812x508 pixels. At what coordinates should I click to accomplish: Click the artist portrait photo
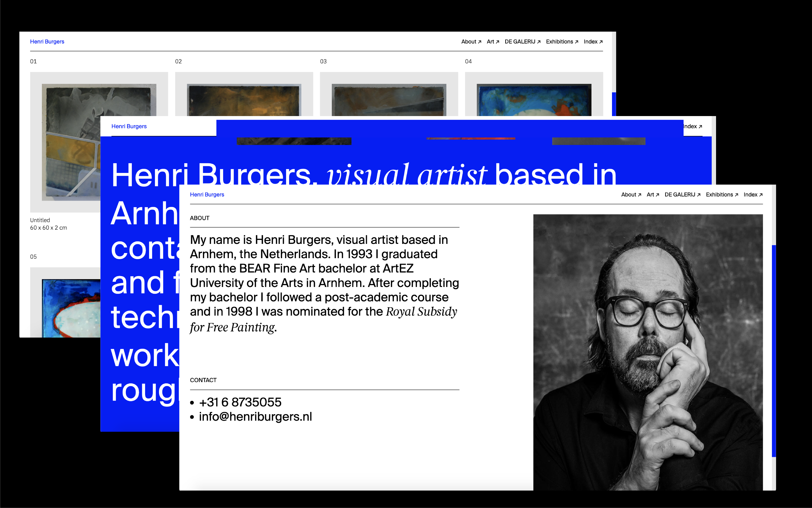point(648,352)
